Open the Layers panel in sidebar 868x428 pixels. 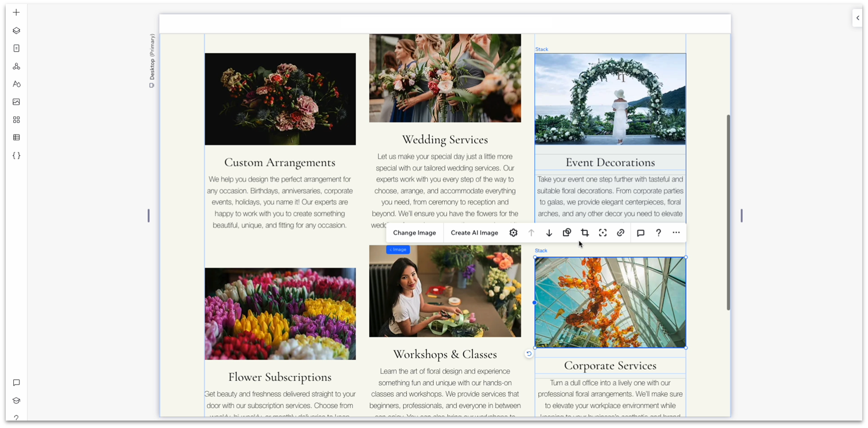[16, 30]
